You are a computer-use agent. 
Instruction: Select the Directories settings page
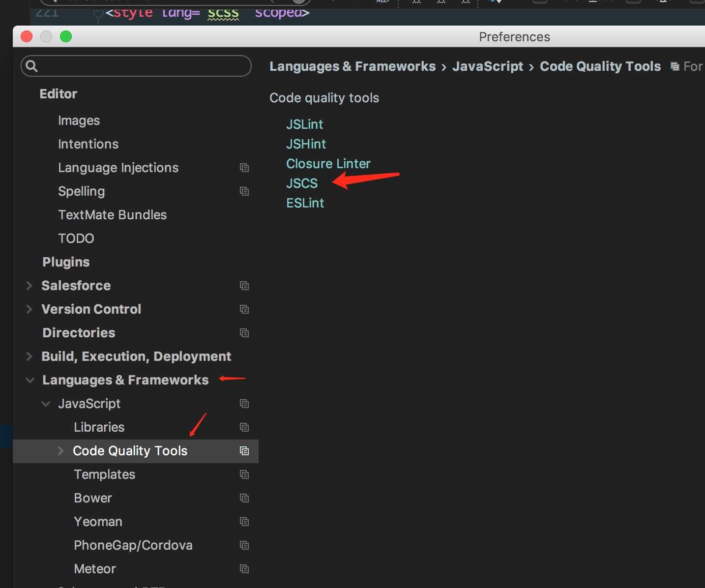pos(79,333)
